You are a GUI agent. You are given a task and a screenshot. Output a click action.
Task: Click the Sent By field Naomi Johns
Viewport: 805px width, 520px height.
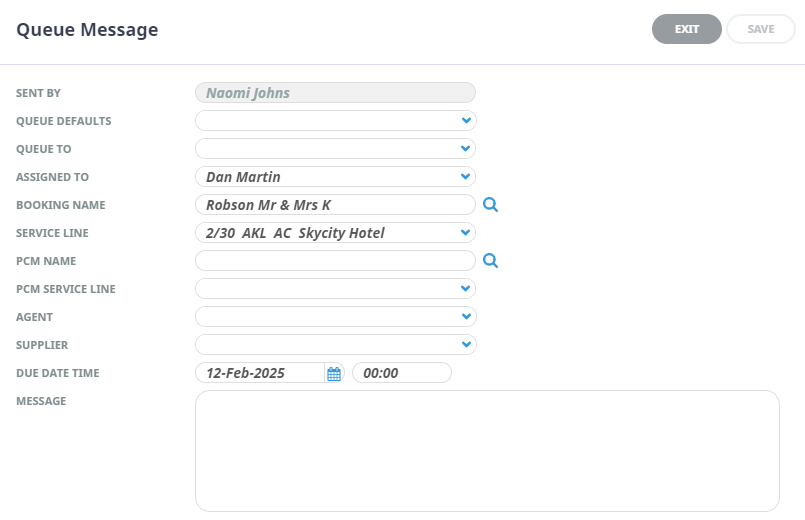335,93
